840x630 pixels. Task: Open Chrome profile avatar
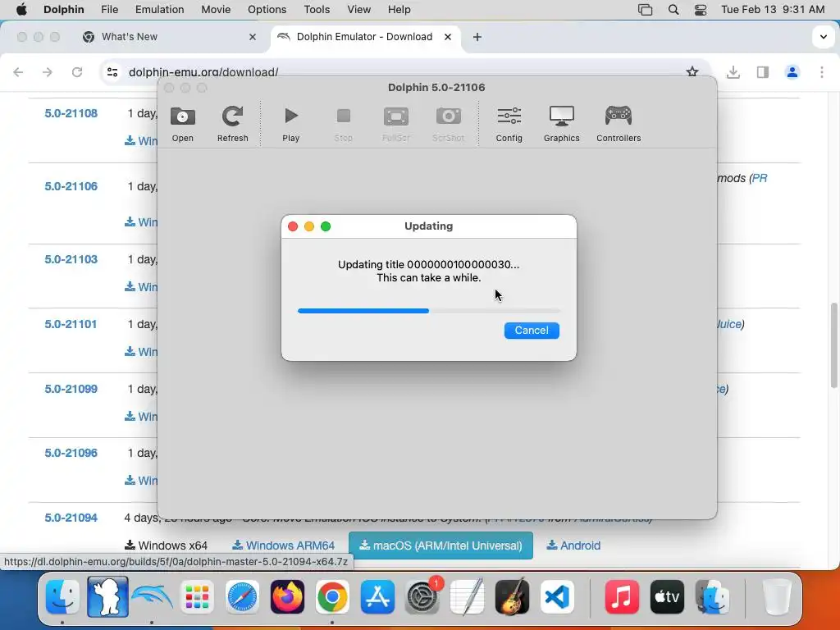pyautogui.click(x=792, y=72)
